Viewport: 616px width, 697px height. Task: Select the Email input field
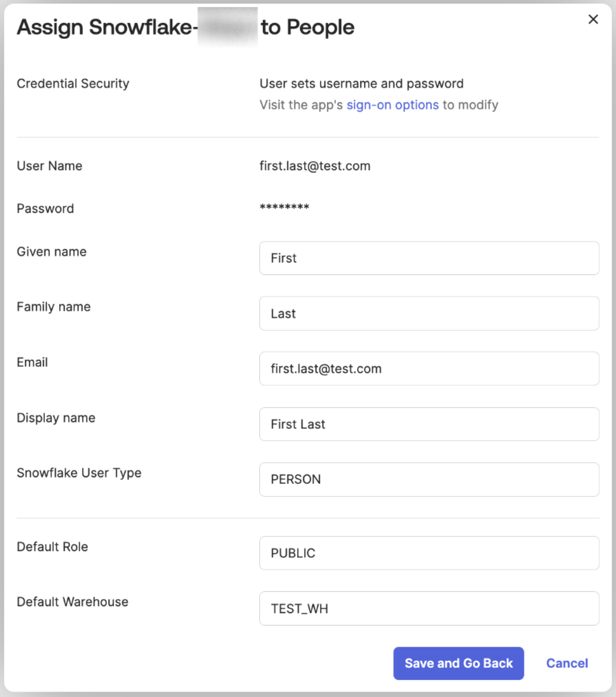[429, 369]
